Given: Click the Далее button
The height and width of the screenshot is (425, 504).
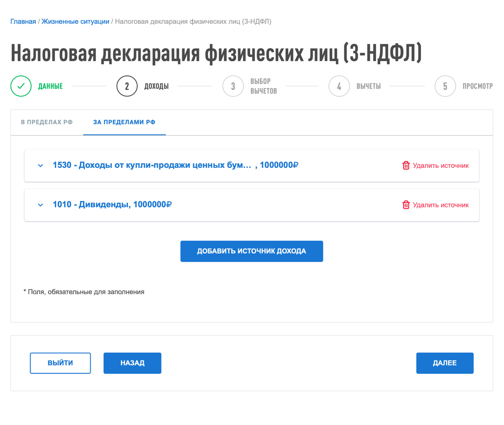Looking at the screenshot, I should click(445, 363).
